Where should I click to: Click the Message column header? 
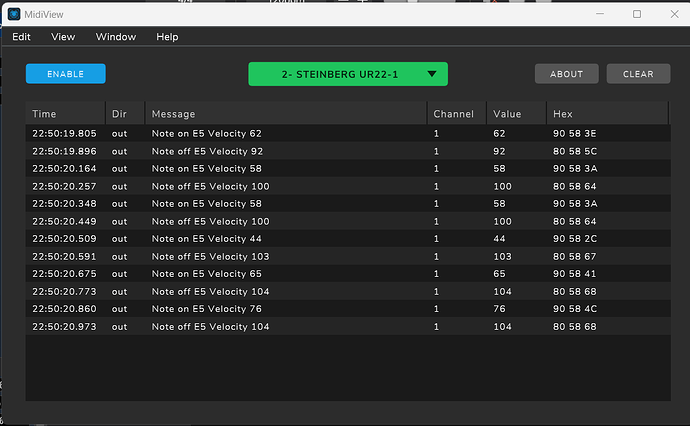pyautogui.click(x=174, y=114)
